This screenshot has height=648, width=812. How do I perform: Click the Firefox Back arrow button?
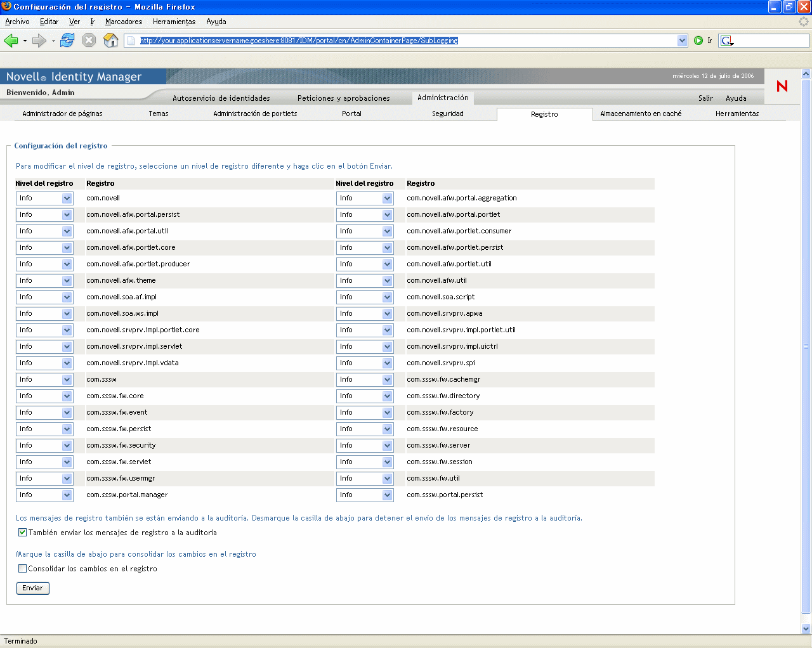pos(11,41)
